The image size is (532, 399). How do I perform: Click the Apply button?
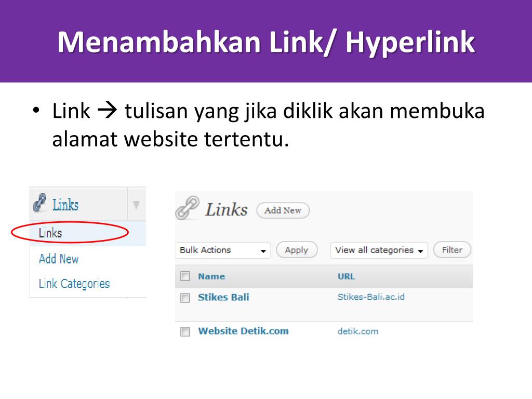297,250
